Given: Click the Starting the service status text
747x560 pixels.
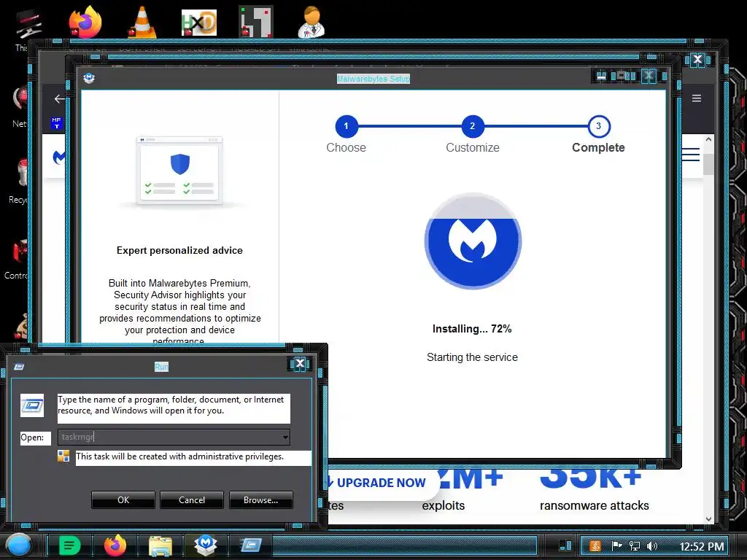Looking at the screenshot, I should [x=472, y=357].
